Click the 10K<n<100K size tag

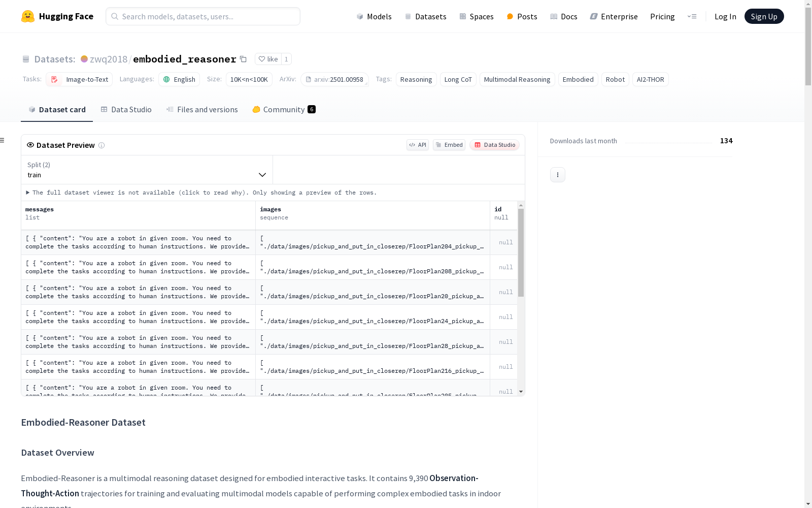[x=249, y=79]
